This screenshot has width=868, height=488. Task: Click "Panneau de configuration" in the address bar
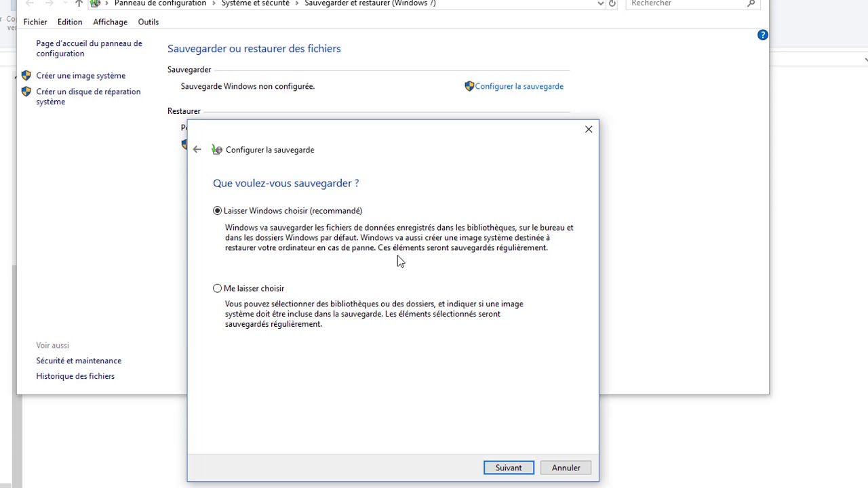click(160, 3)
